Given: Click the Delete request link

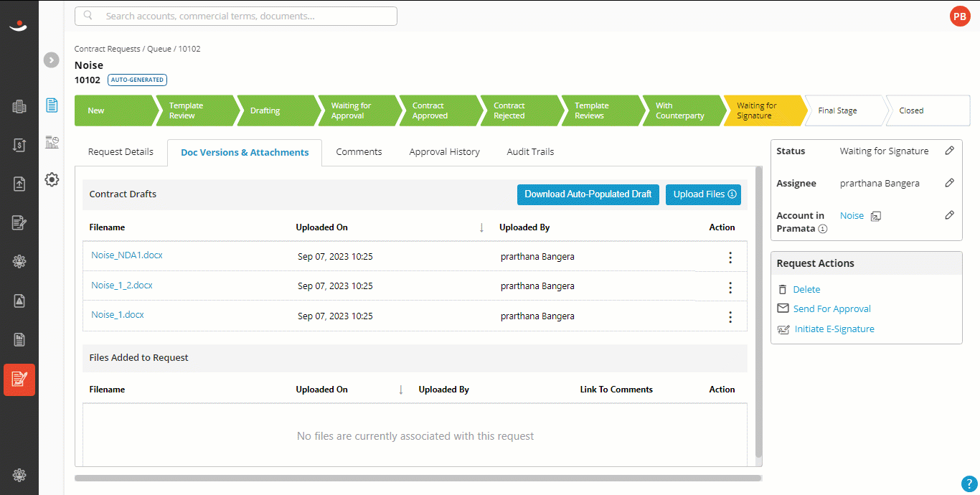Looking at the screenshot, I should click(806, 290).
